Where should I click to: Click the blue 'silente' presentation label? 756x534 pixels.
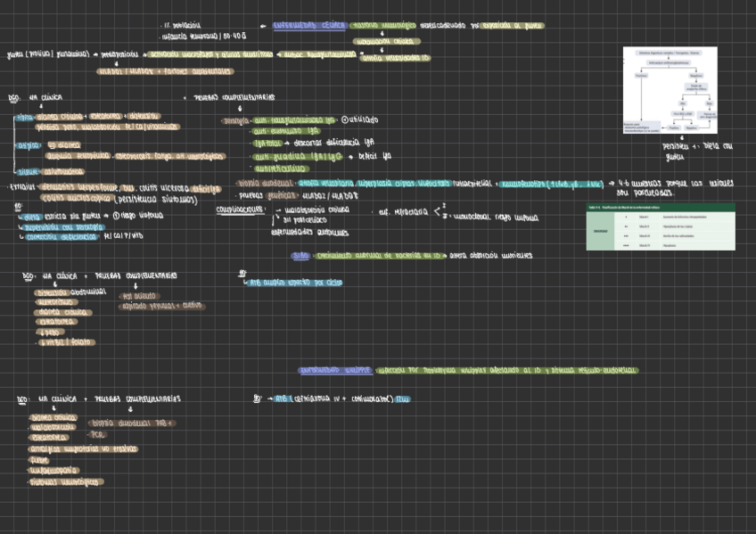28,171
